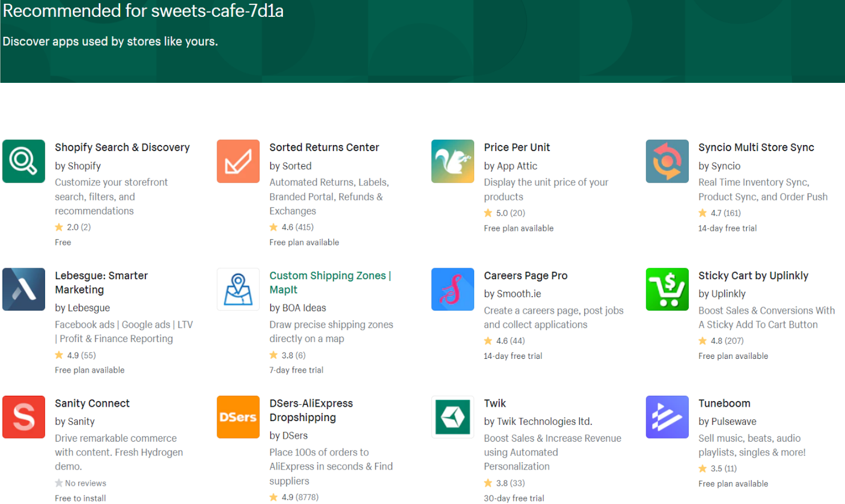Click the Custom Shipping Zones | MapIt link
Image resolution: width=845 pixels, height=504 pixels.
tap(330, 282)
